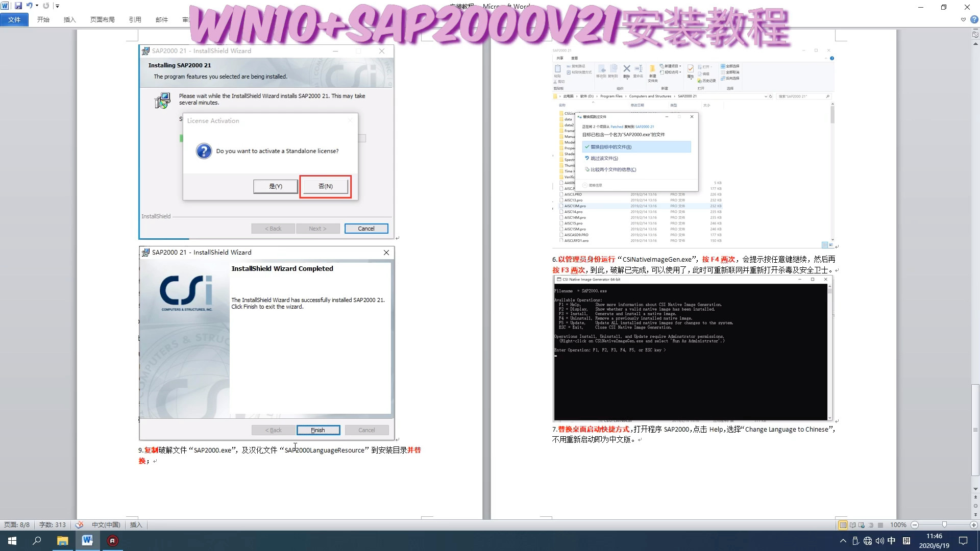
Task: Switch to Full Screen Reading view
Action: pos(852,525)
